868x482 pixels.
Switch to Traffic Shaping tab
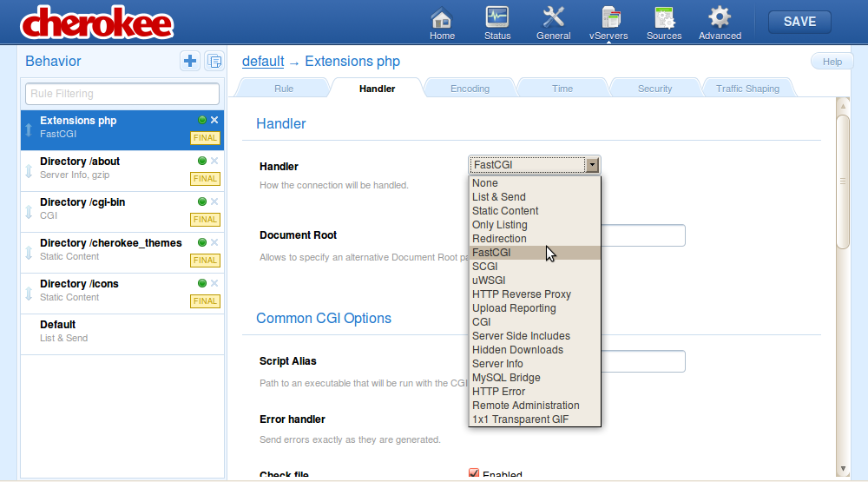(x=747, y=88)
